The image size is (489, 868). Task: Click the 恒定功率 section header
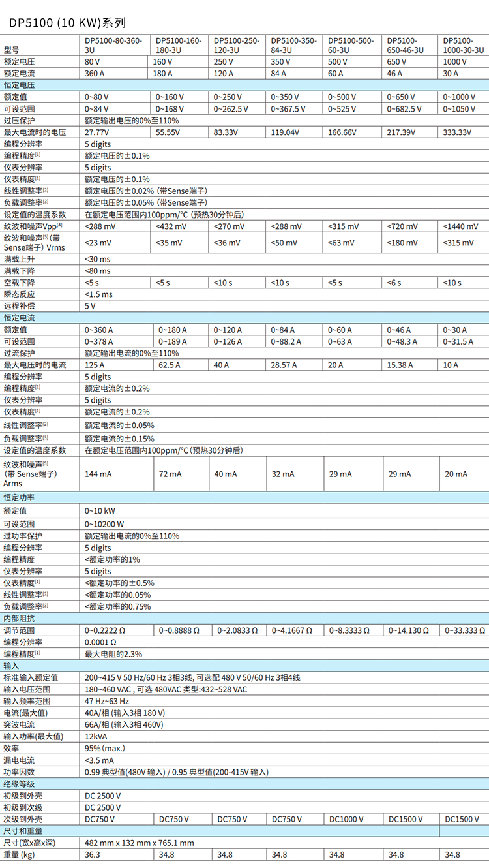pyautogui.click(x=19, y=498)
